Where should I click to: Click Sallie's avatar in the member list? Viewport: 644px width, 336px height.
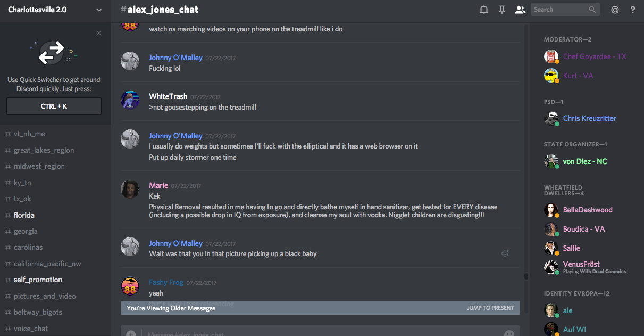click(x=551, y=248)
